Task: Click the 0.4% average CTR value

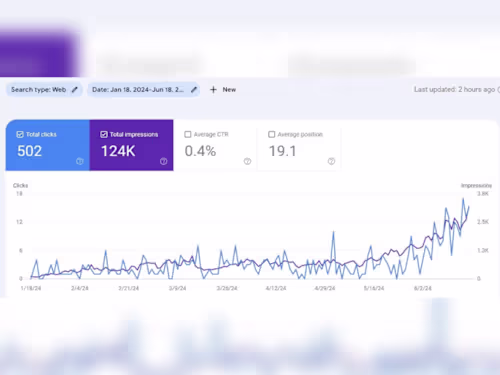Action: point(200,151)
